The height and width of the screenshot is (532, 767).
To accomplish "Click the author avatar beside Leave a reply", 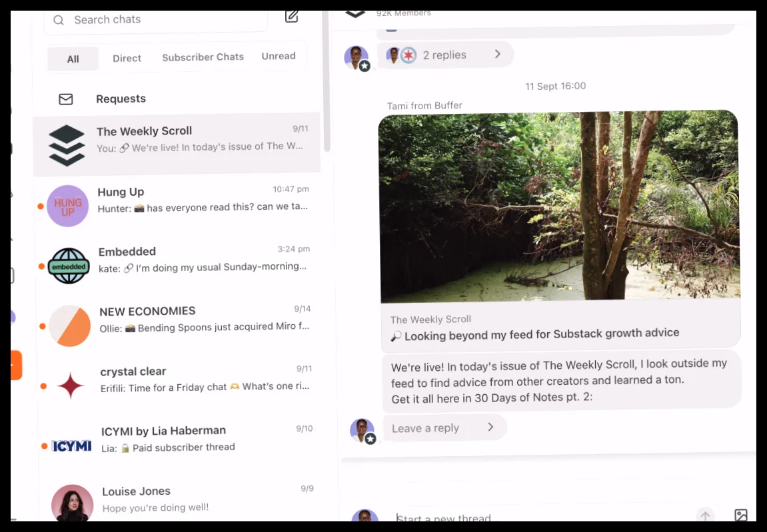I will point(363,430).
